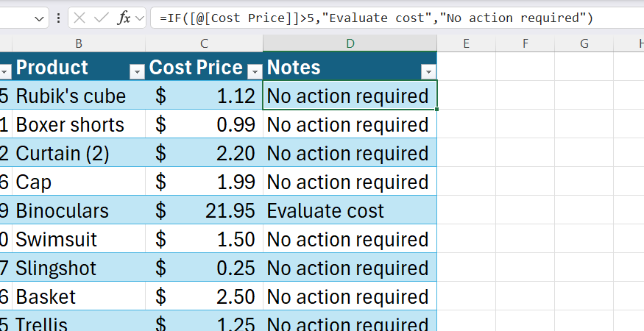Click the 0.25 cost price cell
The image size is (644, 331).
[x=204, y=268]
